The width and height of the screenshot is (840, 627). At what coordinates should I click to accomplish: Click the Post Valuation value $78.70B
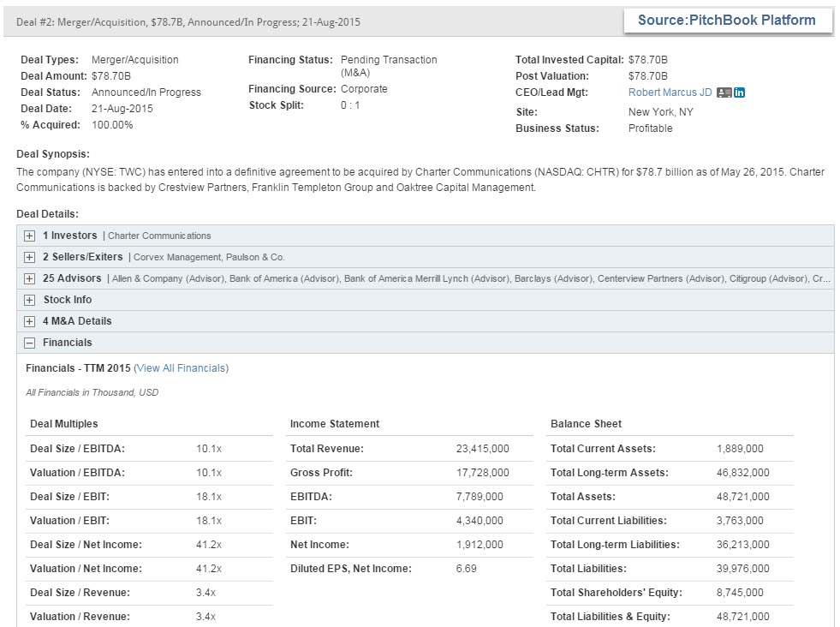(x=647, y=76)
